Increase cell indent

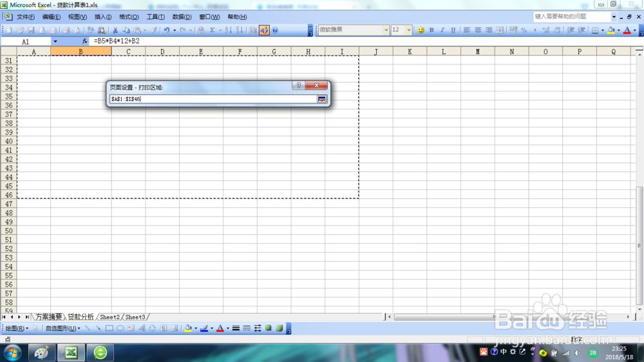[x=582, y=30]
